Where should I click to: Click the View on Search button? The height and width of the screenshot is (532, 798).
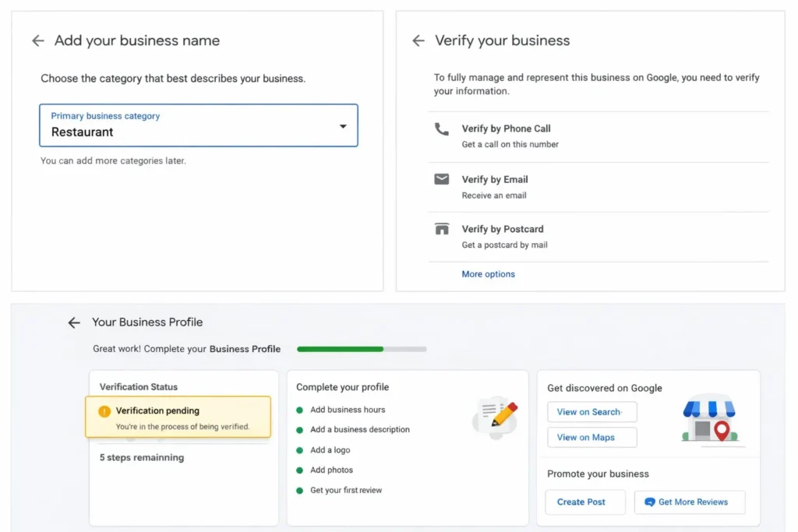point(592,412)
